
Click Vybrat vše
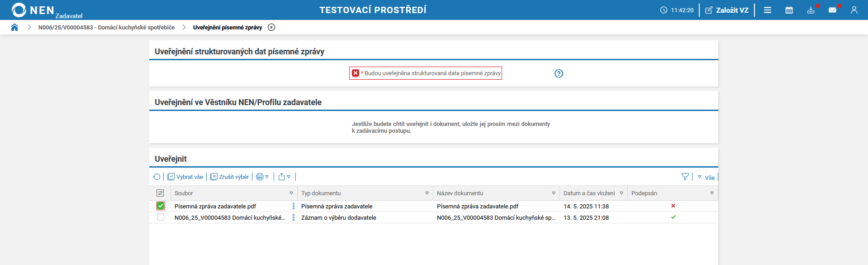185,177
